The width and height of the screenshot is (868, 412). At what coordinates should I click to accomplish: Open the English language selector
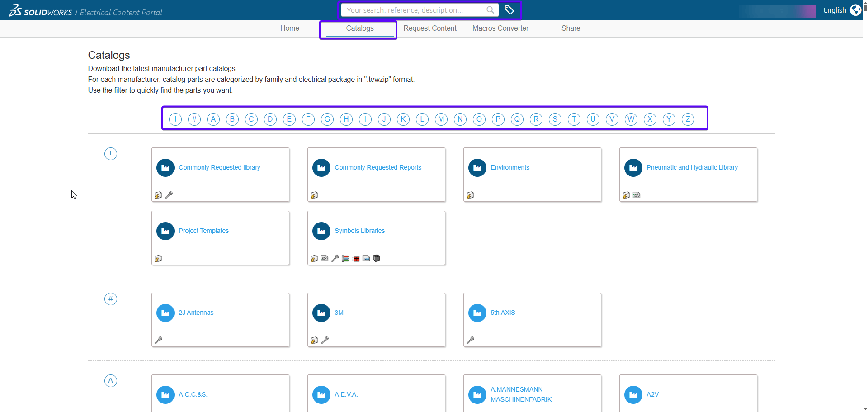tap(835, 10)
